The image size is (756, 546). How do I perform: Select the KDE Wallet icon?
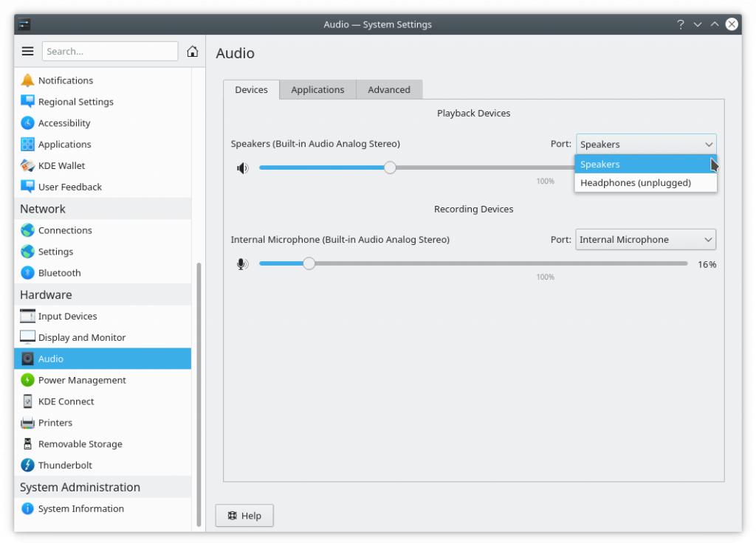click(27, 166)
